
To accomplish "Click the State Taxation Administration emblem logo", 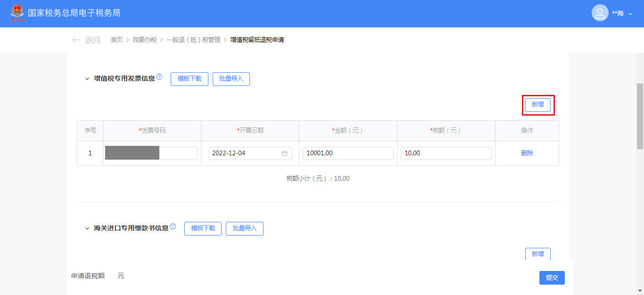I will [x=17, y=13].
